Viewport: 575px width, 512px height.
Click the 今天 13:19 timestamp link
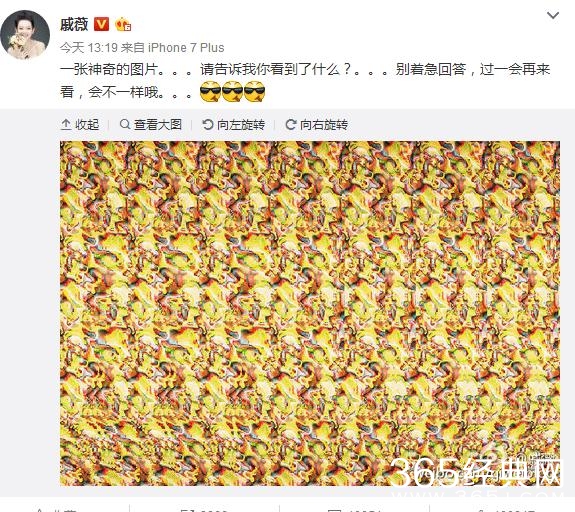(89, 48)
